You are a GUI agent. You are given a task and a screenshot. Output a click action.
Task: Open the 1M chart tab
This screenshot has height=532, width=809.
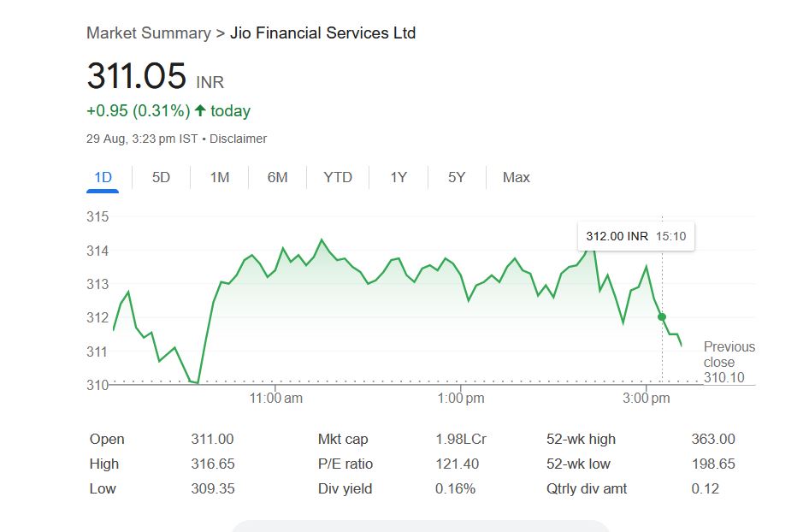pos(220,178)
